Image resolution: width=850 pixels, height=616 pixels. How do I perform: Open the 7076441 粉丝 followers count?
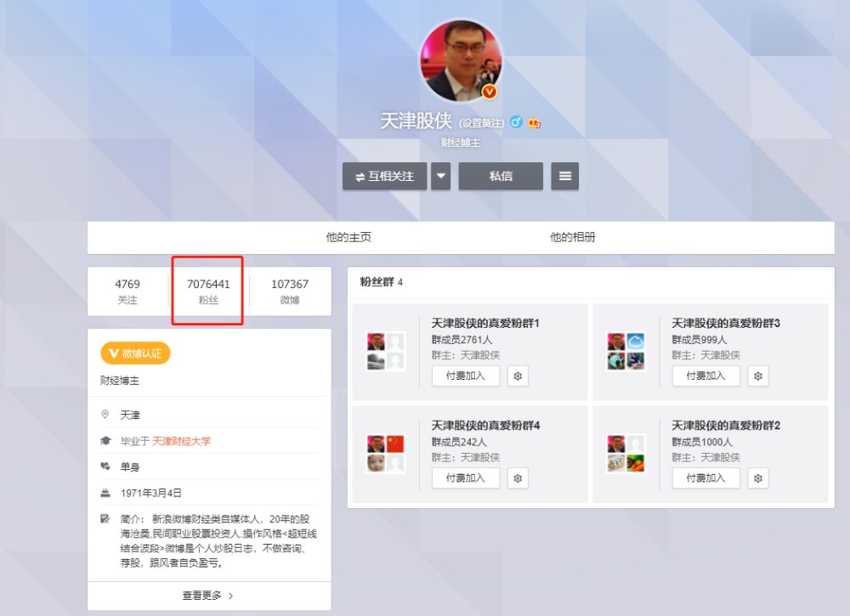point(208,291)
